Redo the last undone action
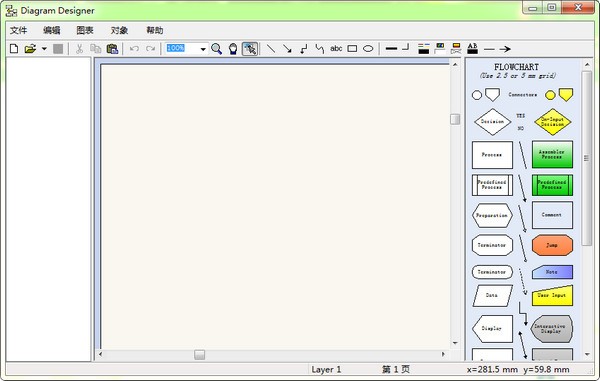The height and width of the screenshot is (381, 600). [x=150, y=49]
